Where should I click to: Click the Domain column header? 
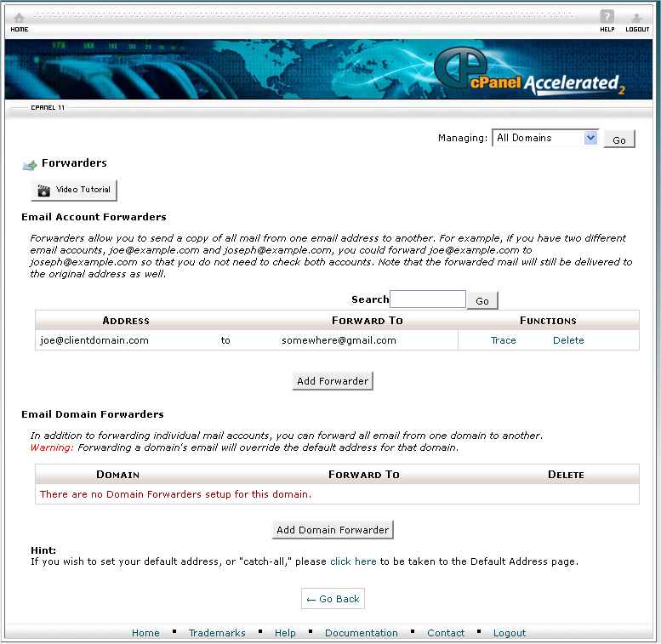point(117,475)
